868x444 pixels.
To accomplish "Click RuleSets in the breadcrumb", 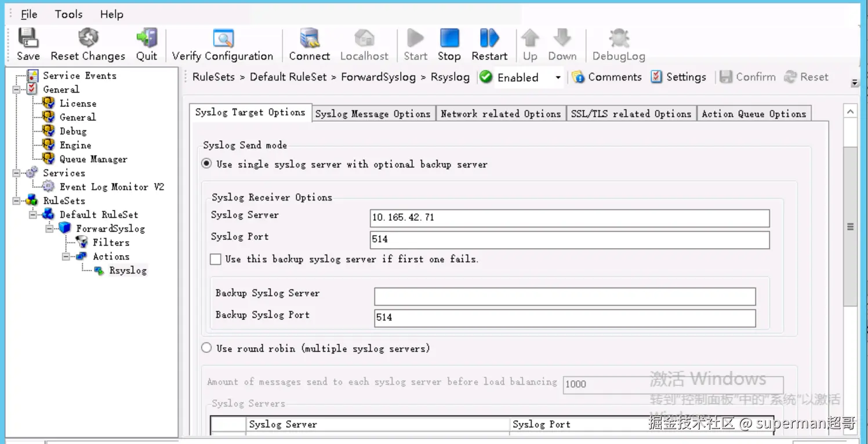I will 213,77.
